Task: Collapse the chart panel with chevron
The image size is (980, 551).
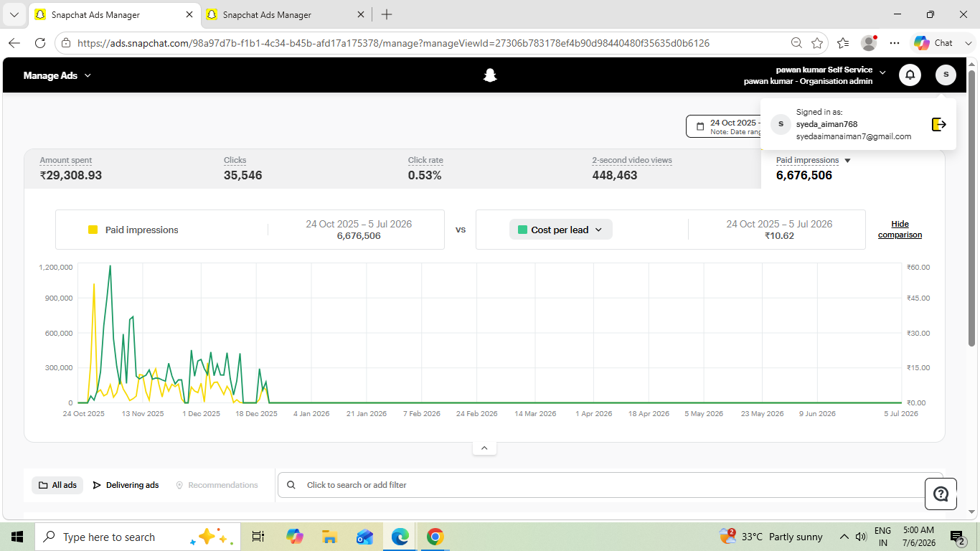Action: (484, 448)
